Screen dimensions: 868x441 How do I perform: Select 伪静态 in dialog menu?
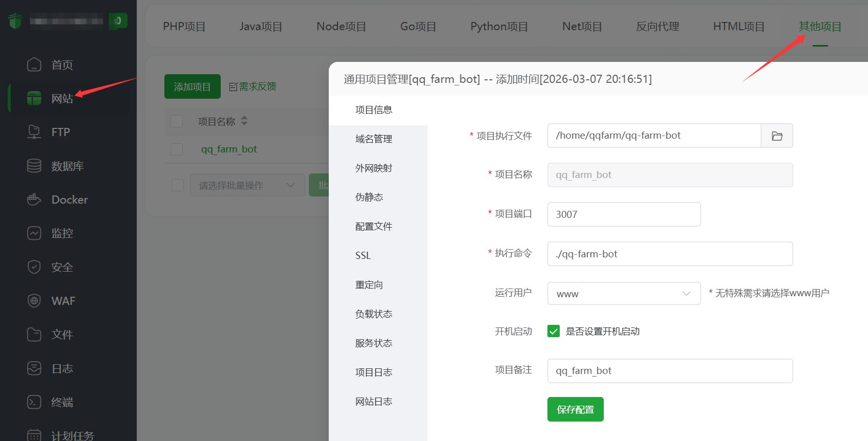point(378,197)
